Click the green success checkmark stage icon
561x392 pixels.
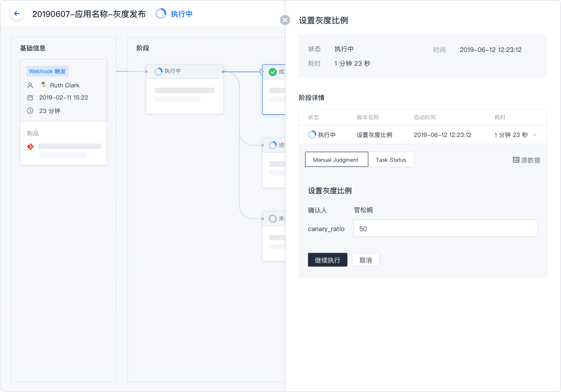click(273, 72)
